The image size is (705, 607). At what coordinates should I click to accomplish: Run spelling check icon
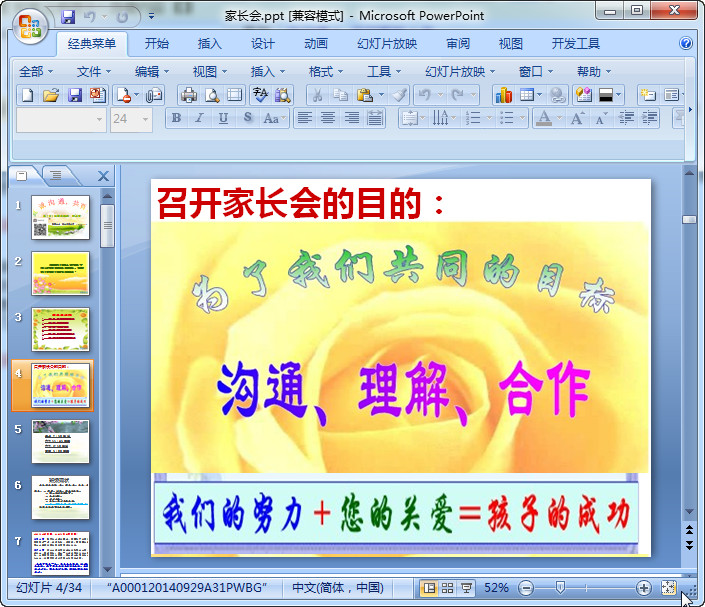pos(260,95)
